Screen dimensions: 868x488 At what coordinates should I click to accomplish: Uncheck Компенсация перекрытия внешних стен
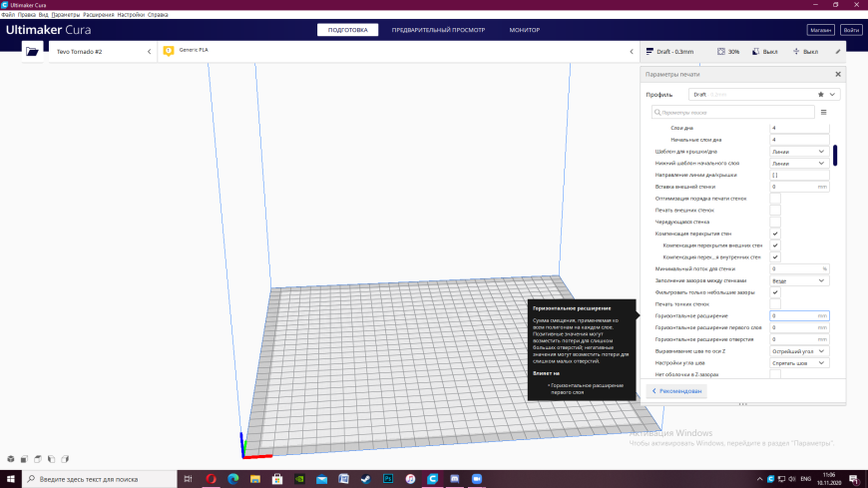(775, 245)
